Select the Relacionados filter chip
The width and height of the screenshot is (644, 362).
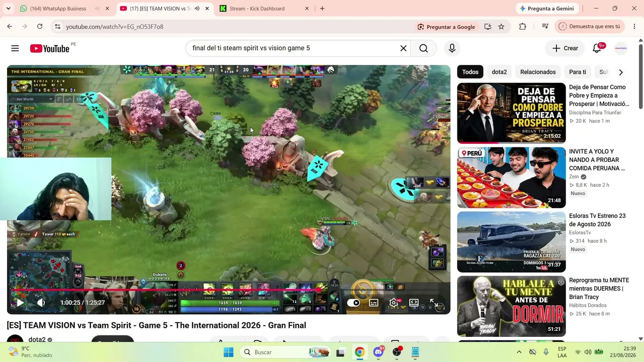point(538,72)
